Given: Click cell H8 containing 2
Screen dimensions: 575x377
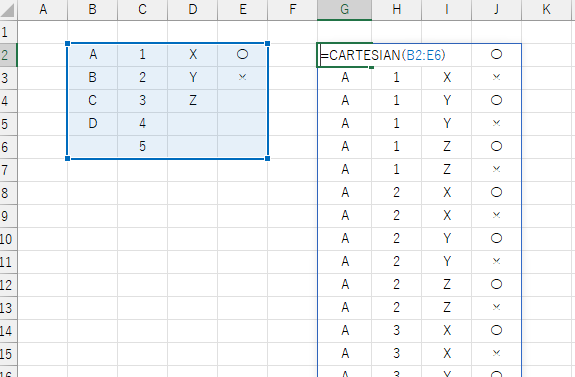Looking at the screenshot, I should (397, 193).
